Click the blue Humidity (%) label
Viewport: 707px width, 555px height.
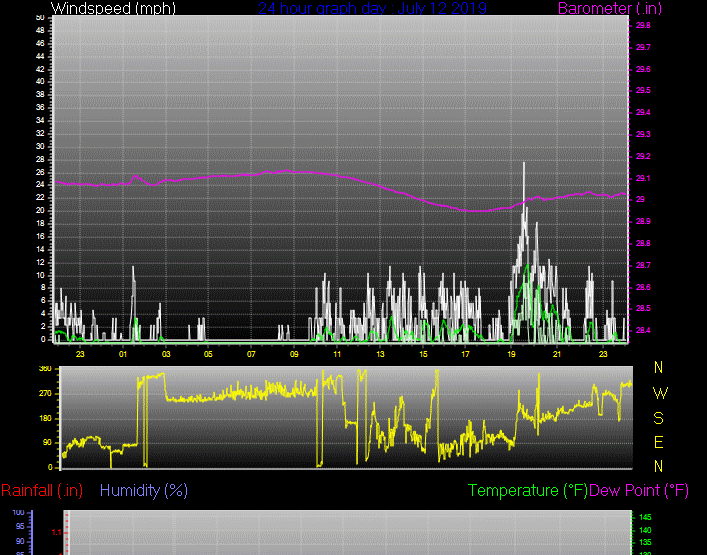pyautogui.click(x=144, y=490)
